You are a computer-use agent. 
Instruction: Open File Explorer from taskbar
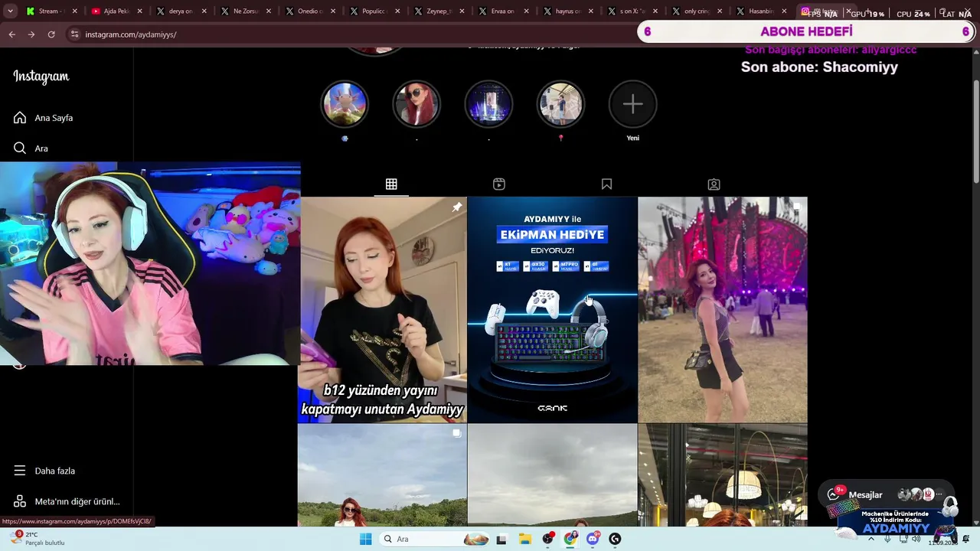tap(524, 539)
